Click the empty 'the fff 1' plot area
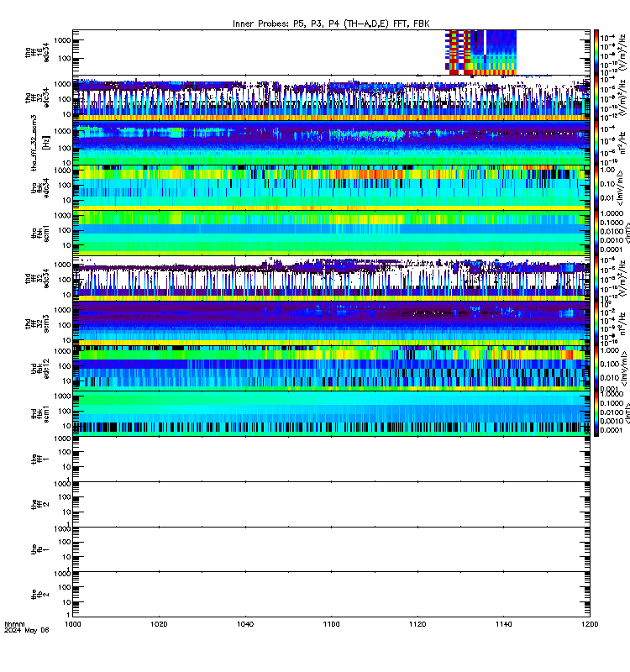The height and width of the screenshot is (672, 630). [x=331, y=459]
